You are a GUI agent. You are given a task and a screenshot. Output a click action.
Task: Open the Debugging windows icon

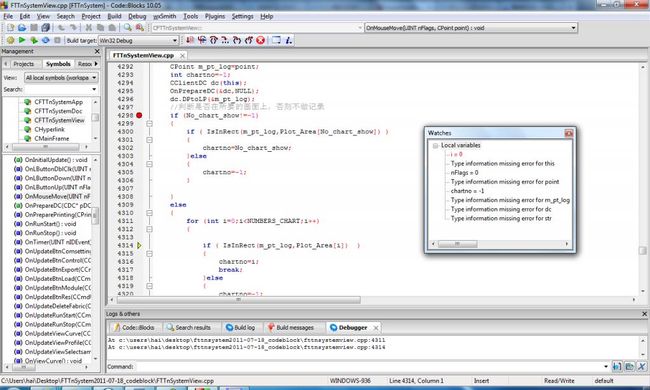click(276, 40)
